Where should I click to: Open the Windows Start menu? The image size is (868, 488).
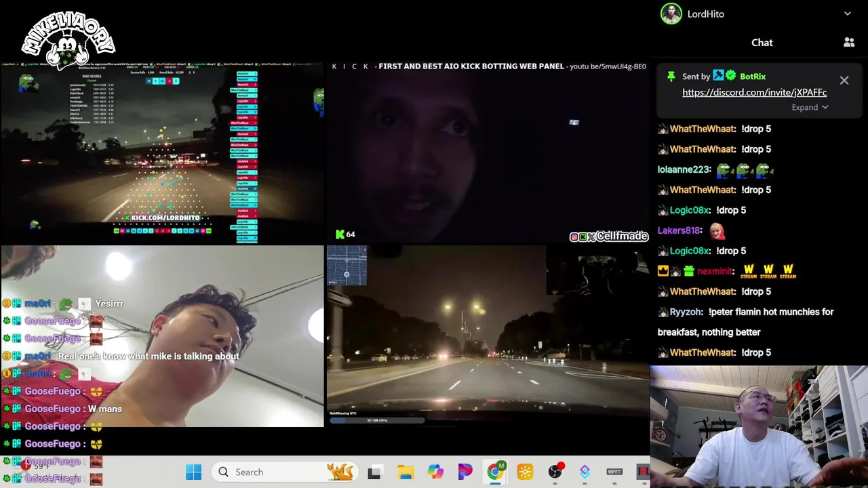coord(193,472)
